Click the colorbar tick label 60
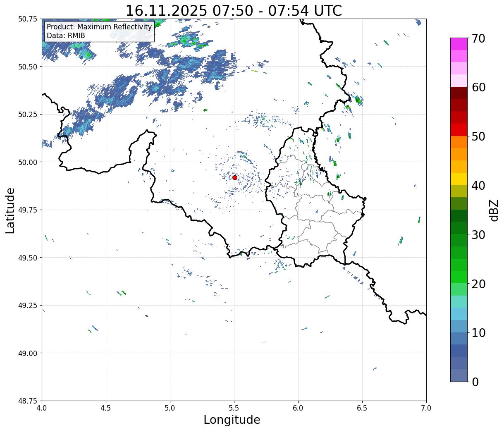 point(478,87)
